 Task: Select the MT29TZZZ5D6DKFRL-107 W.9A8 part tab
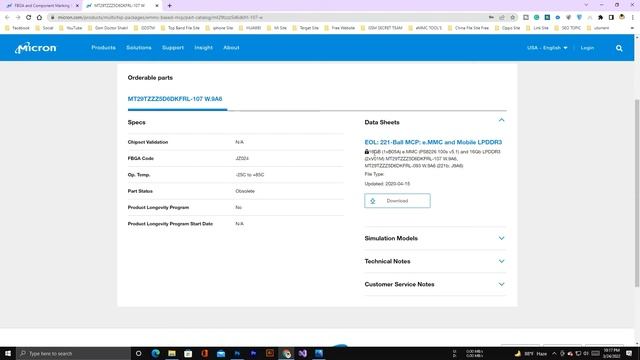(x=175, y=99)
